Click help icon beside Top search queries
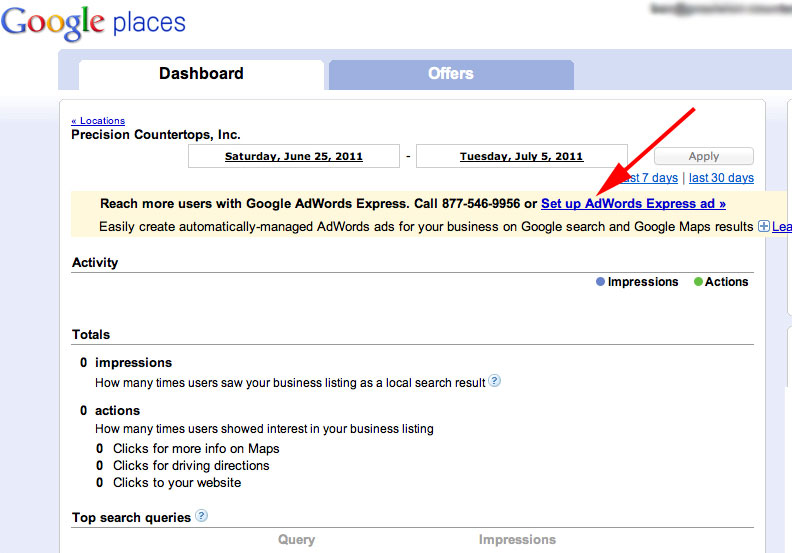This screenshot has height=553, width=792. point(201,516)
